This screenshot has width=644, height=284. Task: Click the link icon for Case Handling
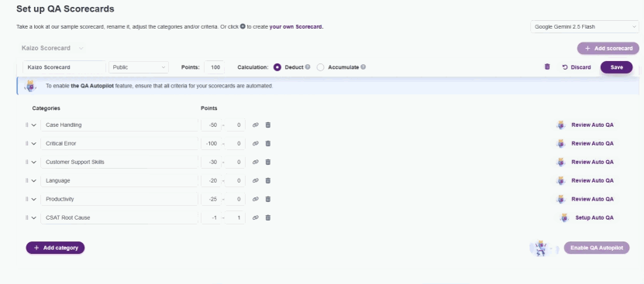click(256, 125)
